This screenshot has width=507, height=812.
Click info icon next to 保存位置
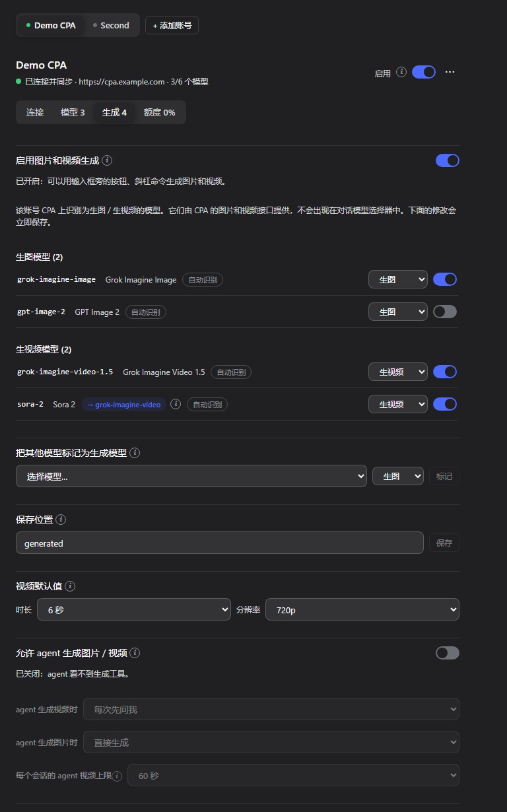(61, 520)
